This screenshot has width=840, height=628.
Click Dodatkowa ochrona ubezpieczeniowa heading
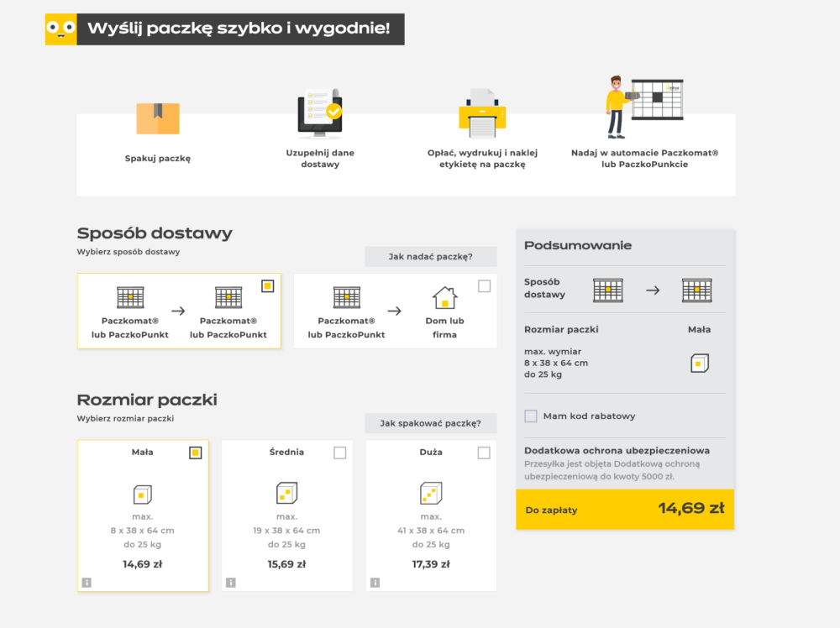click(617, 451)
